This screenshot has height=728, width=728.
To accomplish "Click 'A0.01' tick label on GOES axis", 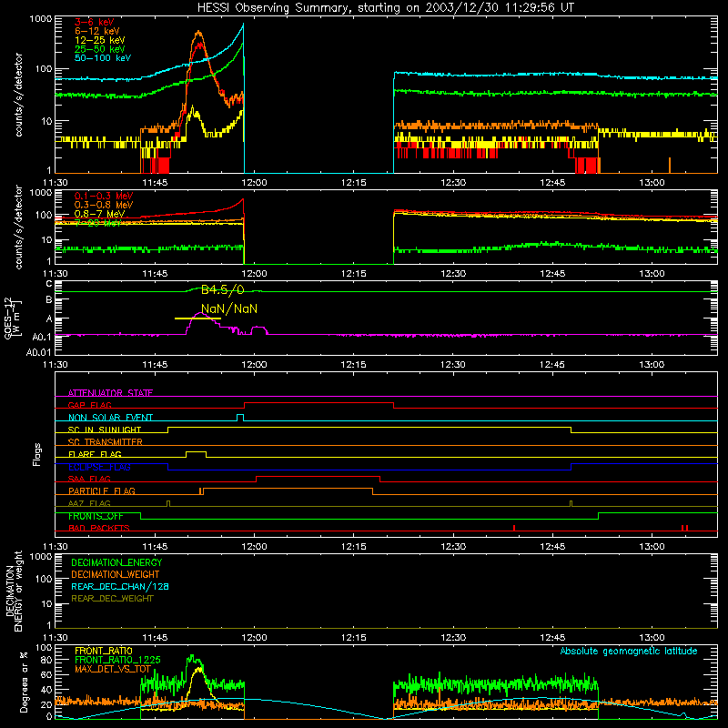I will (x=38, y=353).
